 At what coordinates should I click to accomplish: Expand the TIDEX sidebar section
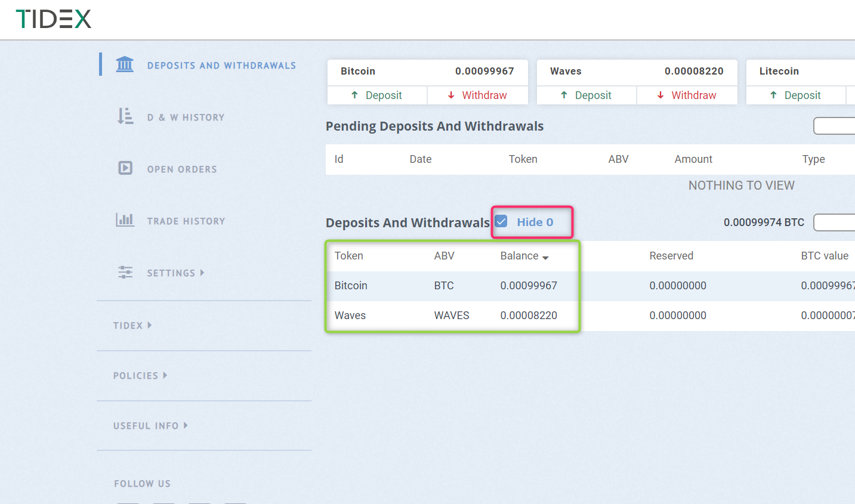pos(132,326)
